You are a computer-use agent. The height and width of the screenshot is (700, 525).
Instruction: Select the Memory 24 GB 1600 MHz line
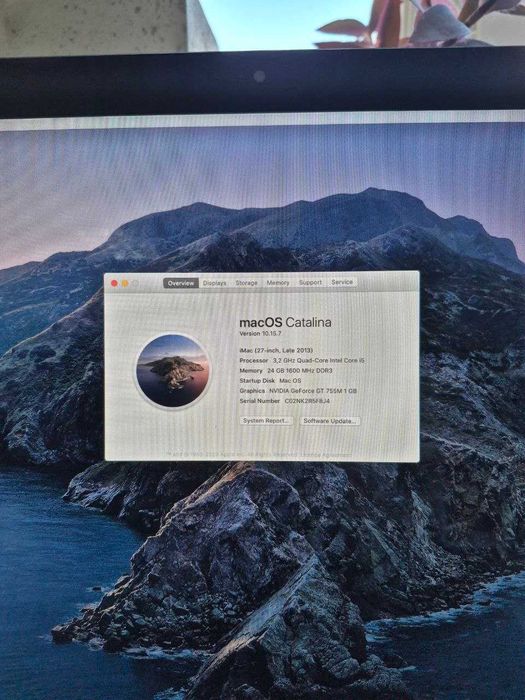286,371
